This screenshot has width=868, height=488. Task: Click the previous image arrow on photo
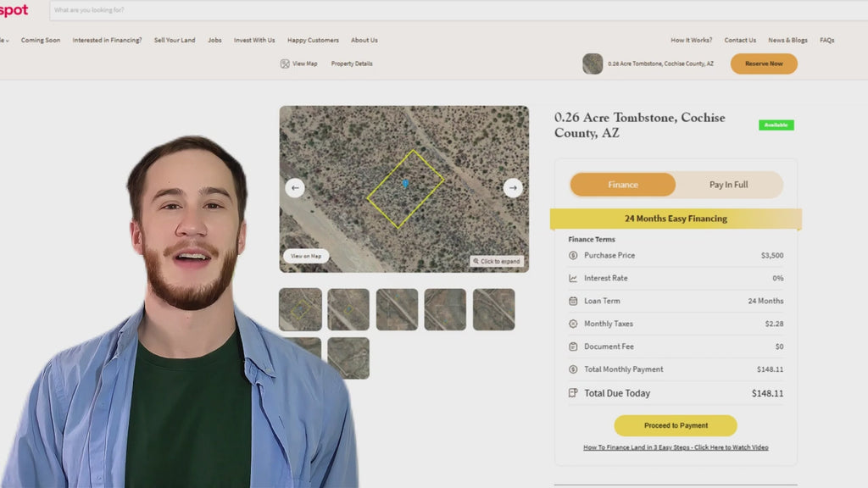tap(295, 188)
